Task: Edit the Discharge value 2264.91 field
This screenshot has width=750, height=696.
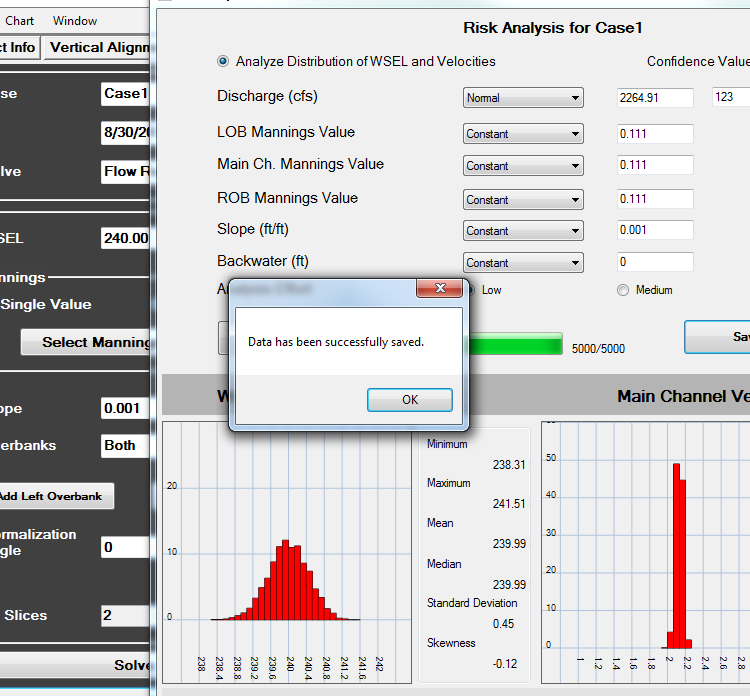Action: click(x=655, y=98)
